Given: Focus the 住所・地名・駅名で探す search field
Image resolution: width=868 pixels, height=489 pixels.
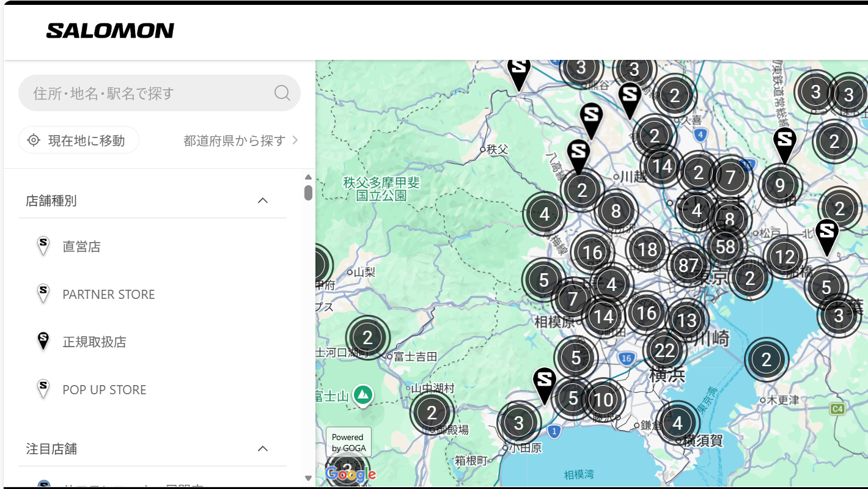Looking at the screenshot, I should pyautogui.click(x=147, y=93).
